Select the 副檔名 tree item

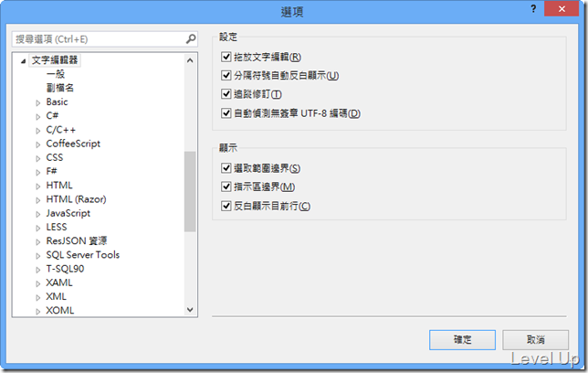click(60, 88)
